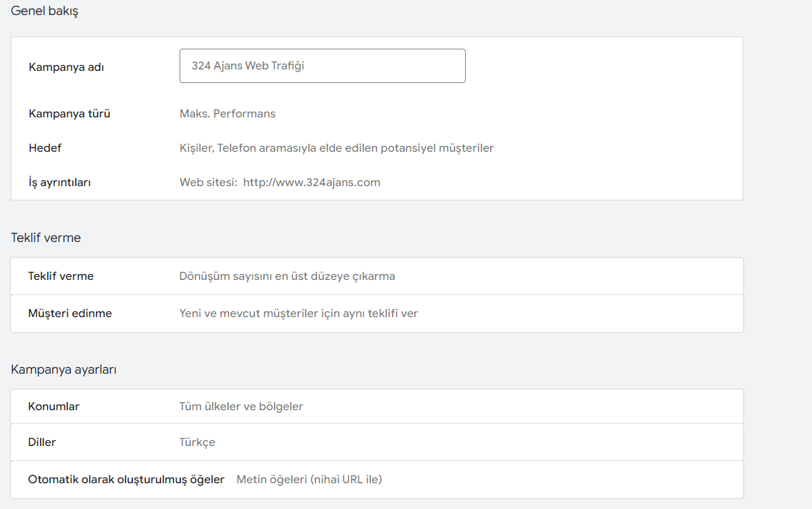Select the Türkçe language value
Screen dimensions: 812x509
pos(197,442)
